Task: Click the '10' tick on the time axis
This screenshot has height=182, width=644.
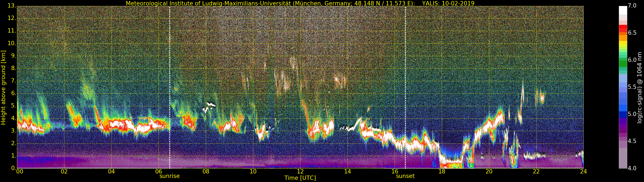Action: point(253,172)
